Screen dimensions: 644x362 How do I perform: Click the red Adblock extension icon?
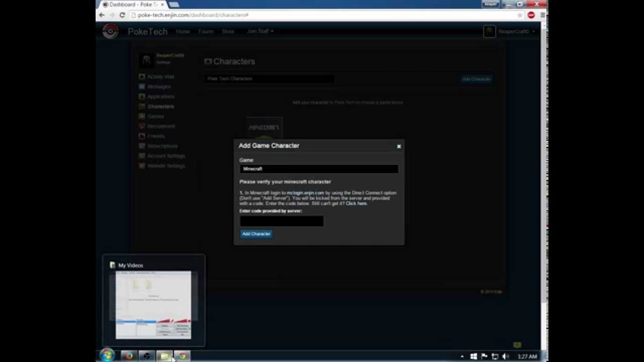pyautogui.click(x=531, y=15)
